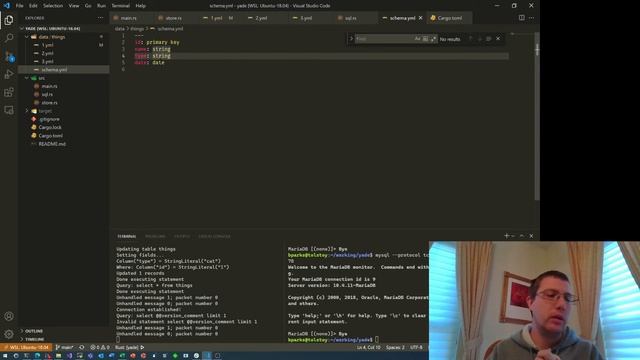This screenshot has height=360, width=640.
Task: Click the Windows Start button
Action: 5,356
